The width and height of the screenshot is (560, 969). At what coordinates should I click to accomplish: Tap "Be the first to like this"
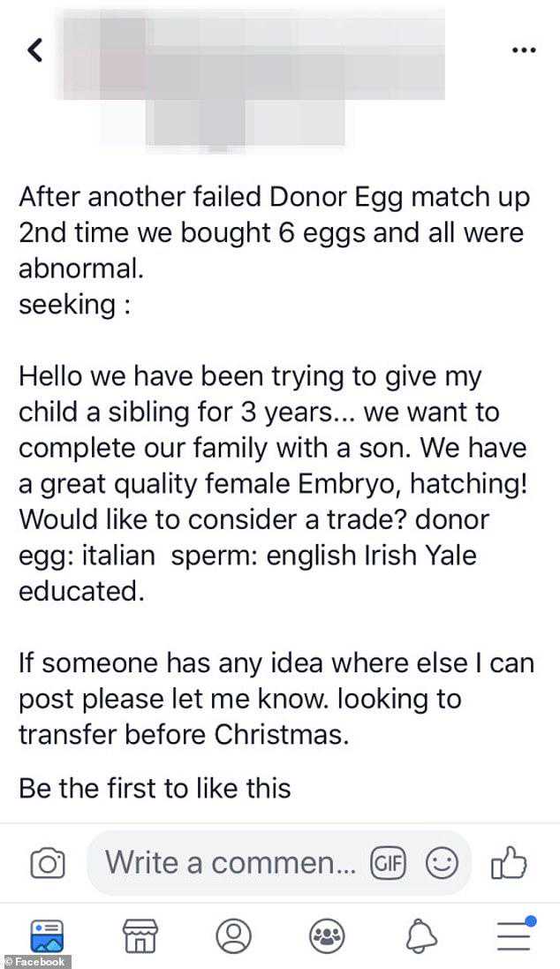pos(155,788)
